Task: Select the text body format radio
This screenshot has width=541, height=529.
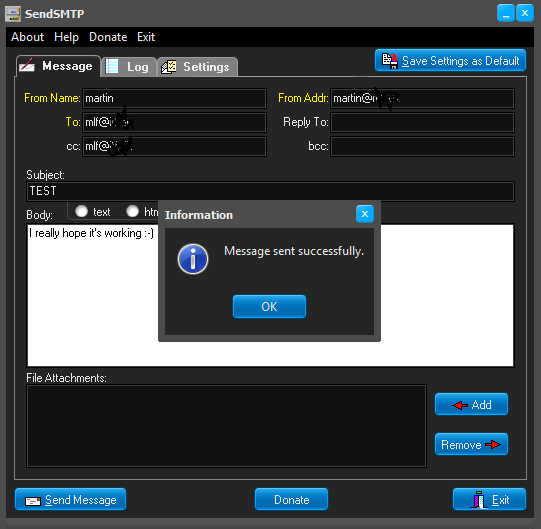Action: click(81, 211)
